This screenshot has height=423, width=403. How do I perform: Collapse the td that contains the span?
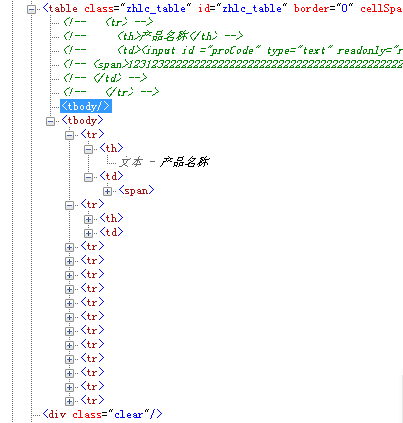(x=88, y=177)
